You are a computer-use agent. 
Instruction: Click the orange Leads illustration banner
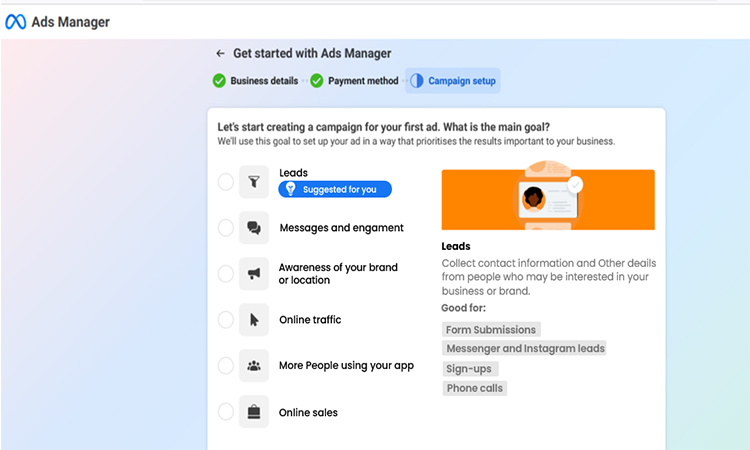point(548,197)
